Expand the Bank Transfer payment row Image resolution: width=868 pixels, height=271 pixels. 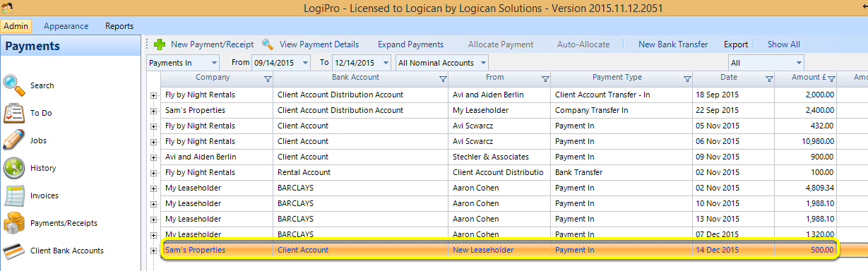pos(153,173)
